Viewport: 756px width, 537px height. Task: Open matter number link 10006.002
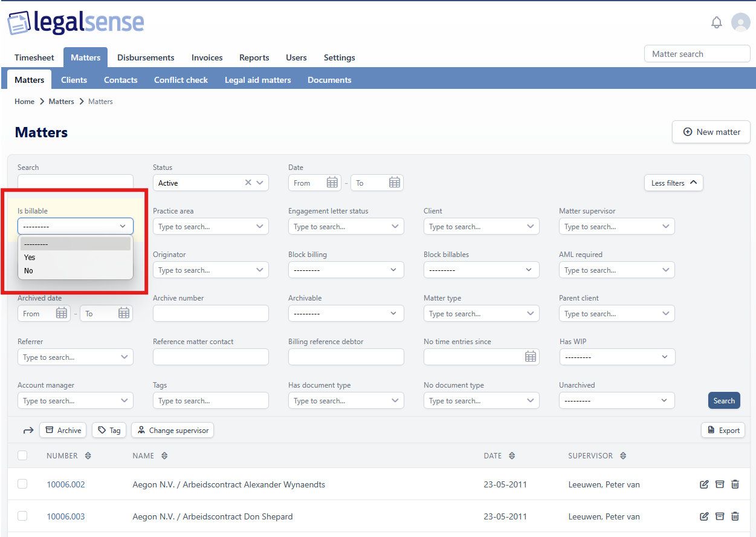coord(66,484)
